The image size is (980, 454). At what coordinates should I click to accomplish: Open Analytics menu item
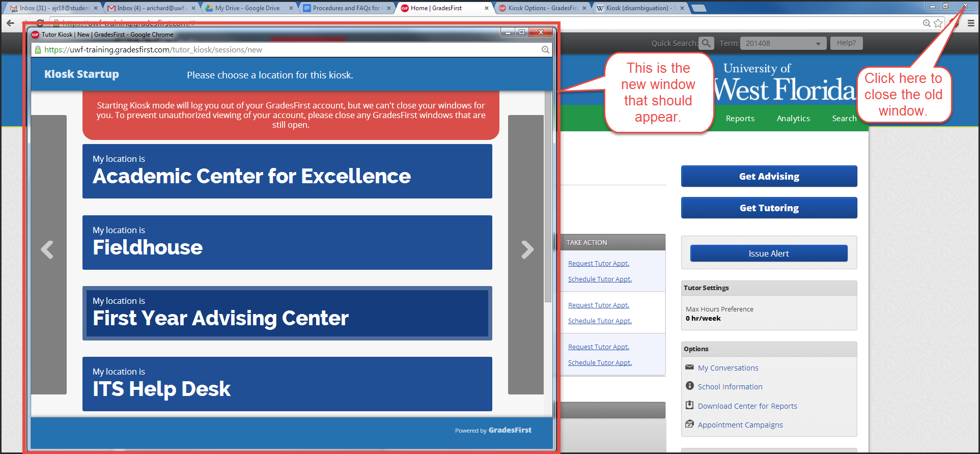click(x=793, y=118)
